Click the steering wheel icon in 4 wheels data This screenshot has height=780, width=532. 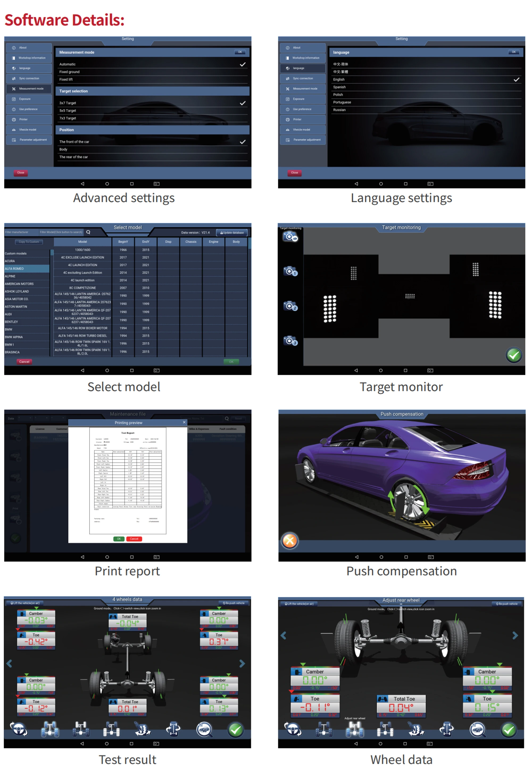(18, 729)
